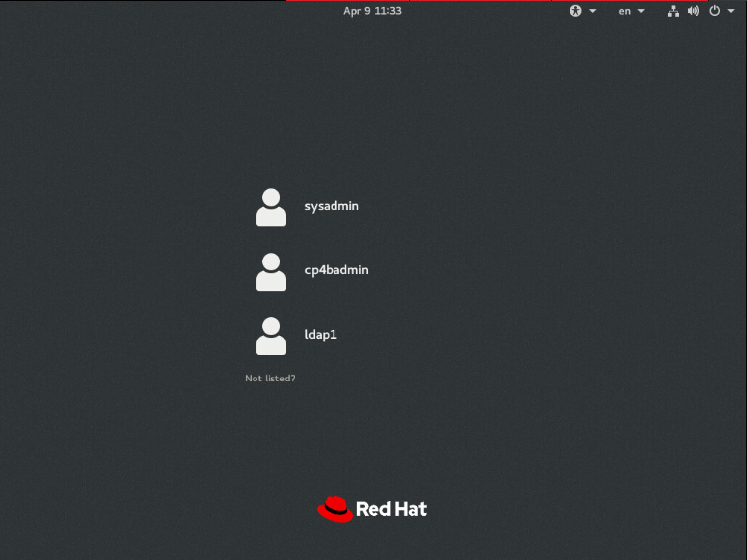Click the power icon in top bar
The image size is (747, 560).
pyautogui.click(x=715, y=11)
